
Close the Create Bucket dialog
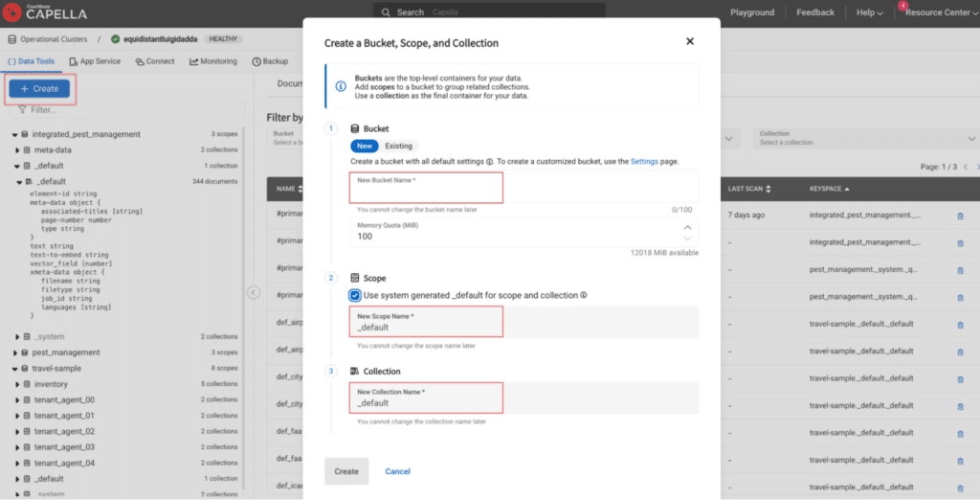tap(690, 41)
